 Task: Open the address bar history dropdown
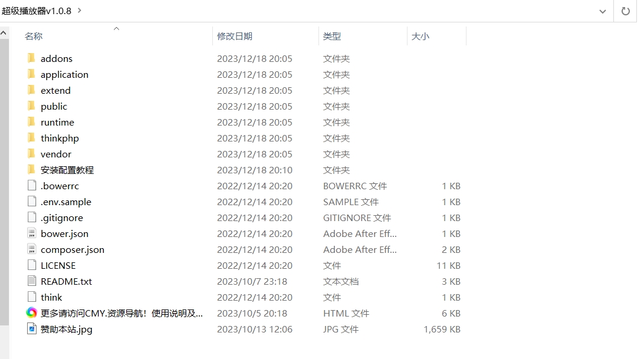pos(602,11)
